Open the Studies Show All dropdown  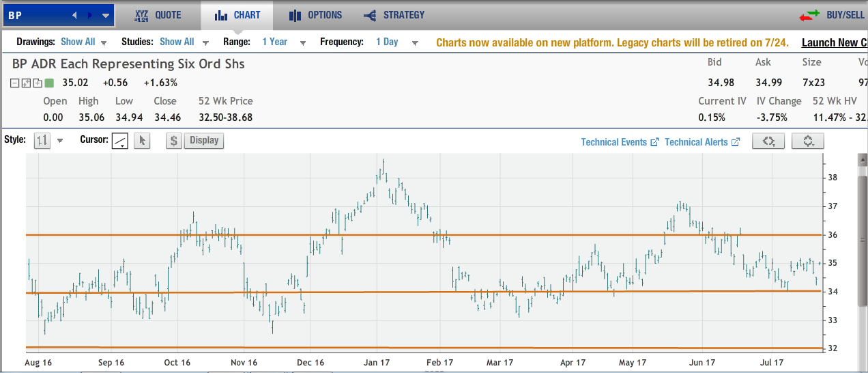click(177, 42)
